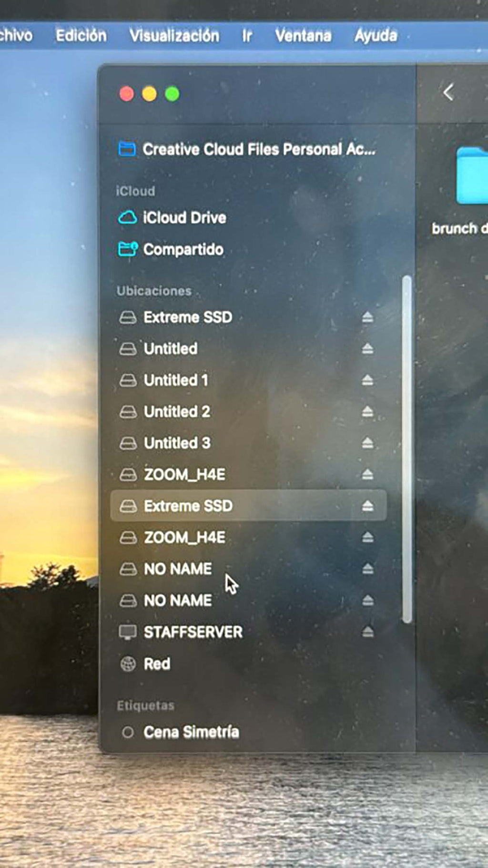Select the brunch folder
Image resolution: width=488 pixels, height=868 pixels.
coord(471,177)
